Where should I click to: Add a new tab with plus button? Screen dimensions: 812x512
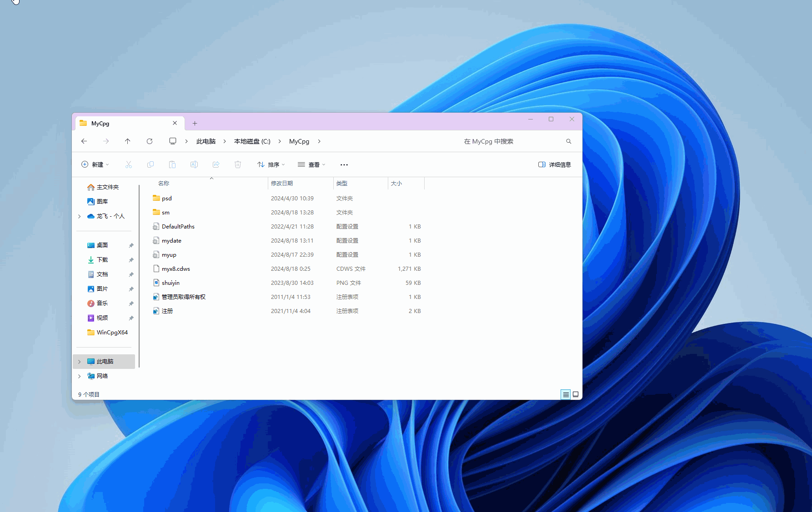point(195,123)
